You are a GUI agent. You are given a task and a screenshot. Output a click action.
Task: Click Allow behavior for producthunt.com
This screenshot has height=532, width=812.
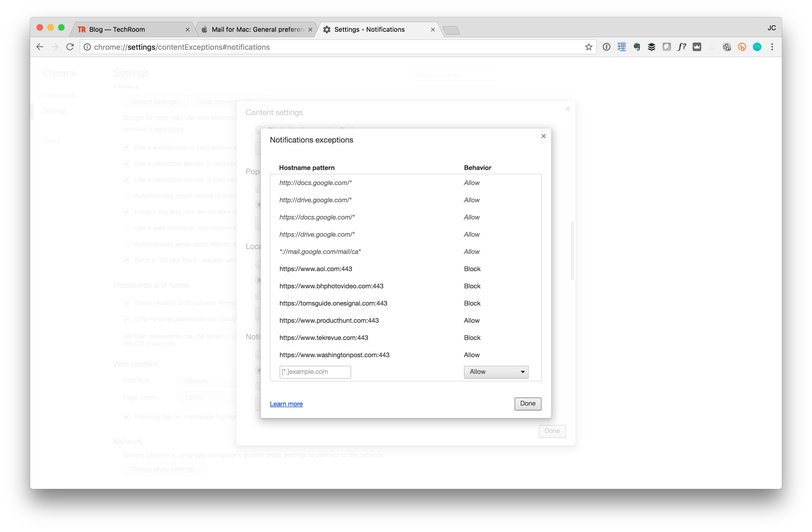click(472, 321)
